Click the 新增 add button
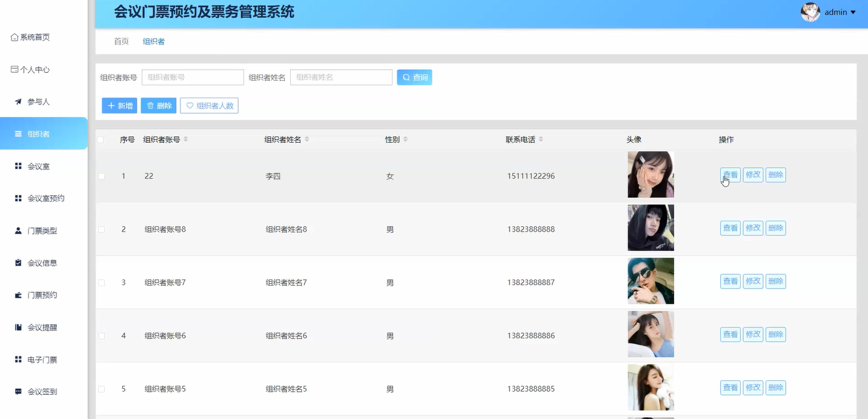The height and width of the screenshot is (419, 868). click(119, 106)
